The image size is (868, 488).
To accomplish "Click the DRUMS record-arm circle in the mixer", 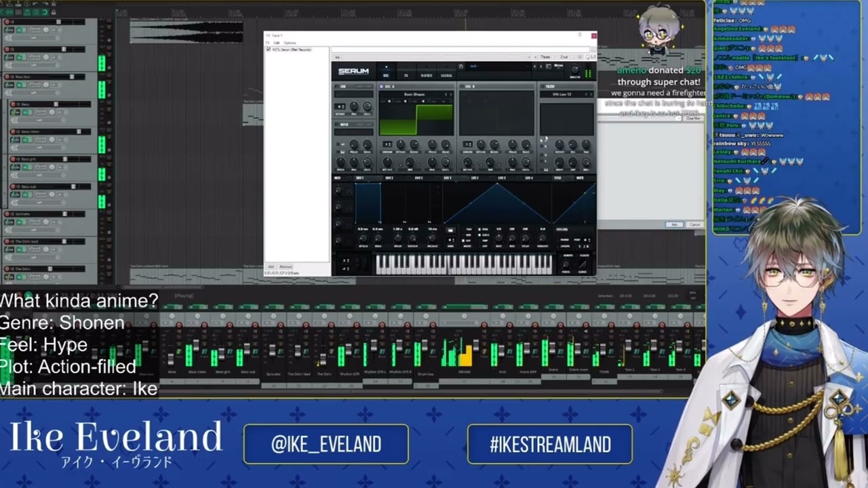I will click(x=484, y=325).
